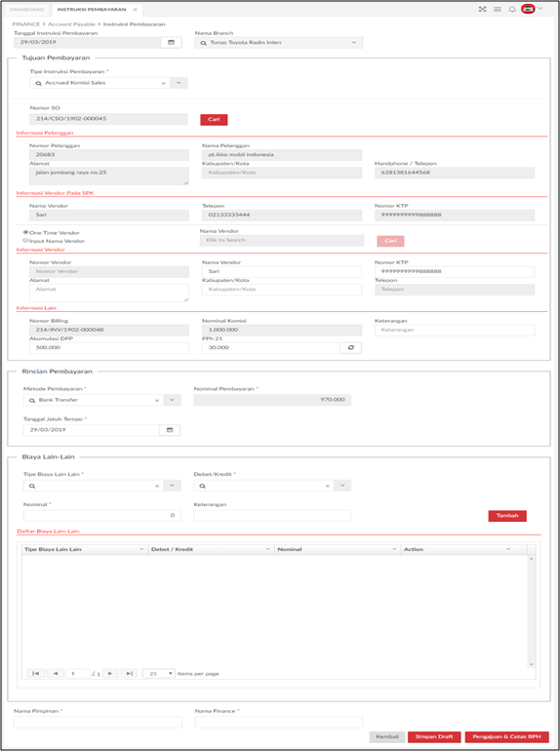Image resolution: width=560 pixels, height=751 pixels.
Task: Click the PPh 21 refresh icon
Action: 350,348
